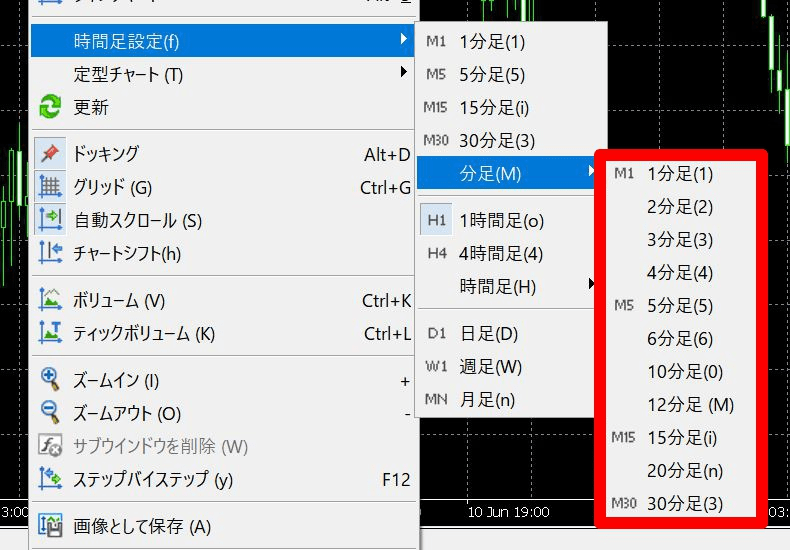Screen dimensions: 790x550
Task: Select 20分足(n) timeframe
Action: coord(684,471)
